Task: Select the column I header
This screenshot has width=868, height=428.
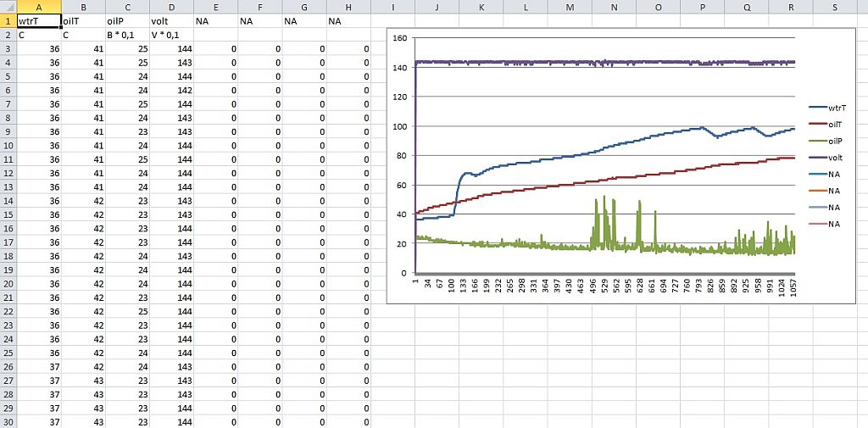Action: pos(393,7)
